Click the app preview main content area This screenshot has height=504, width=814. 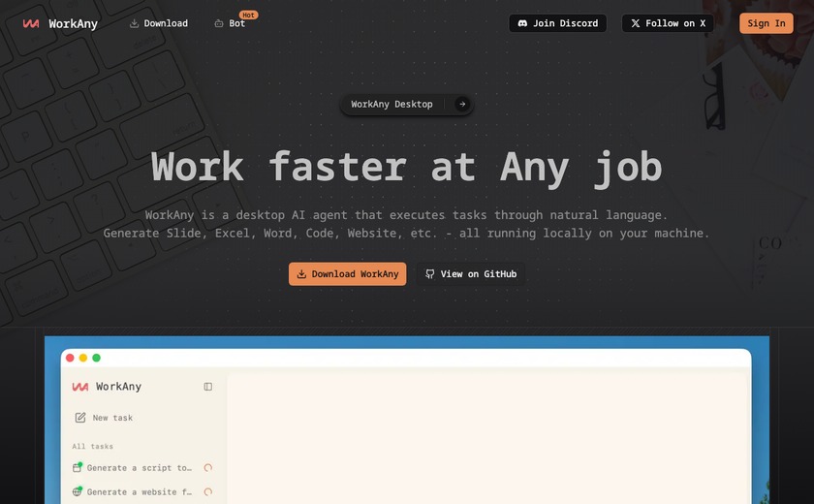click(487, 439)
